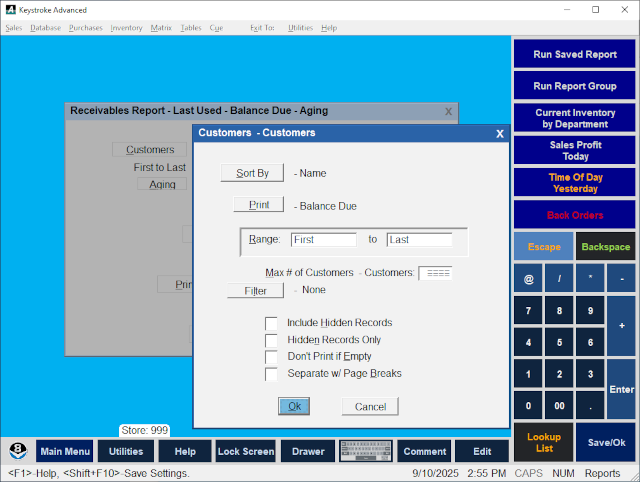
Task: Check the Hidden Records Only option
Action: click(x=271, y=340)
